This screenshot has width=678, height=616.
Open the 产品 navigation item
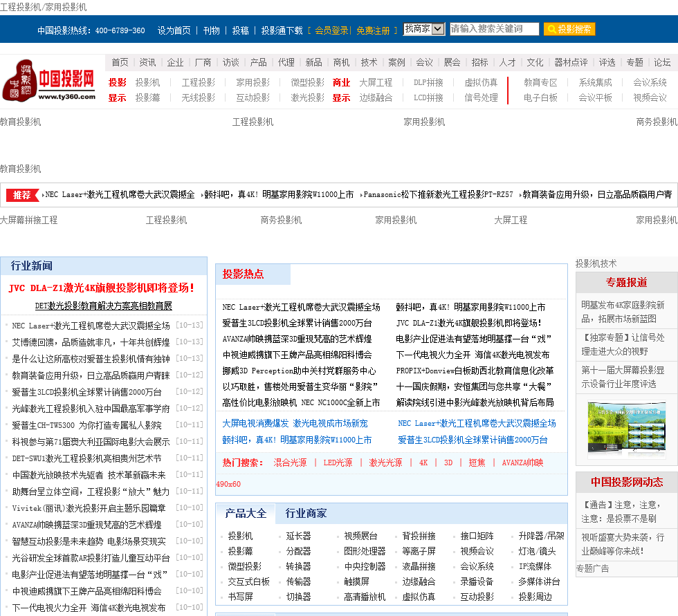click(x=258, y=62)
